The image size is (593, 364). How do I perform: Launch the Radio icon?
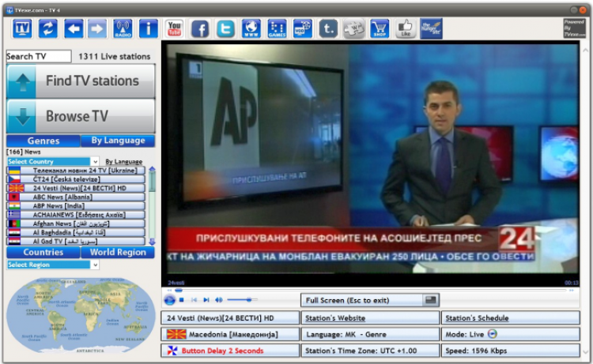tap(123, 29)
